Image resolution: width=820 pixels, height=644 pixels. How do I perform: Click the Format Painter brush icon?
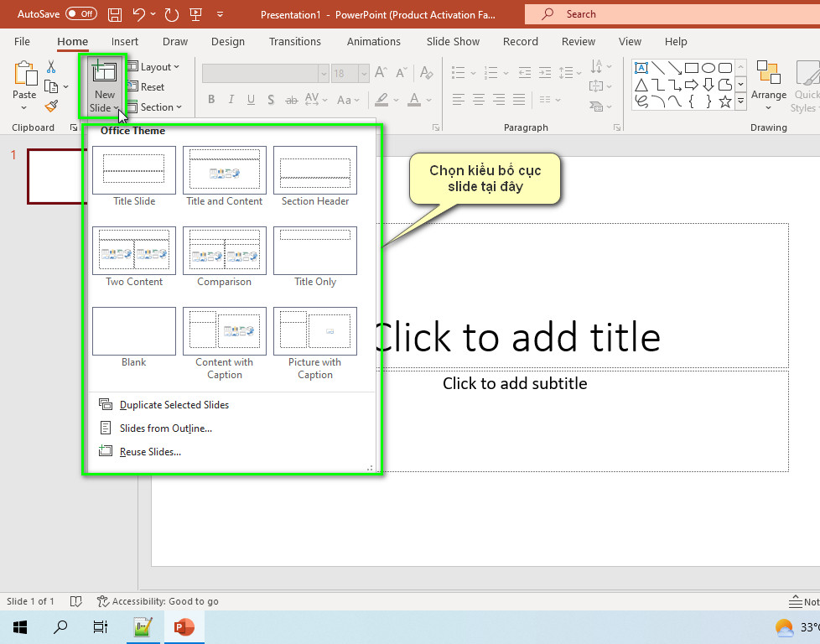(x=51, y=106)
